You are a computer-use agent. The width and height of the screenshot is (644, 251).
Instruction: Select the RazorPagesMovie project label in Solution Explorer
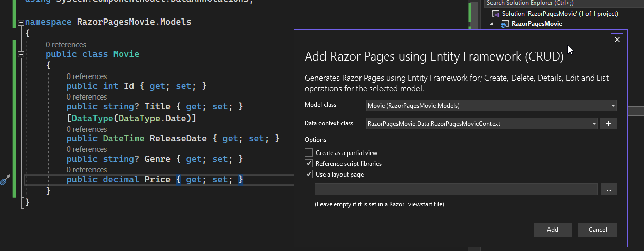click(x=537, y=24)
